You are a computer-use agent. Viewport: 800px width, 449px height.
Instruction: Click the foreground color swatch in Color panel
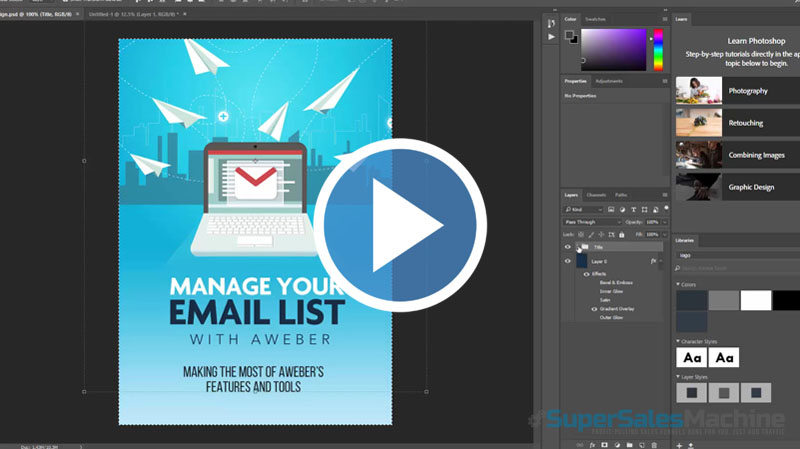point(568,35)
